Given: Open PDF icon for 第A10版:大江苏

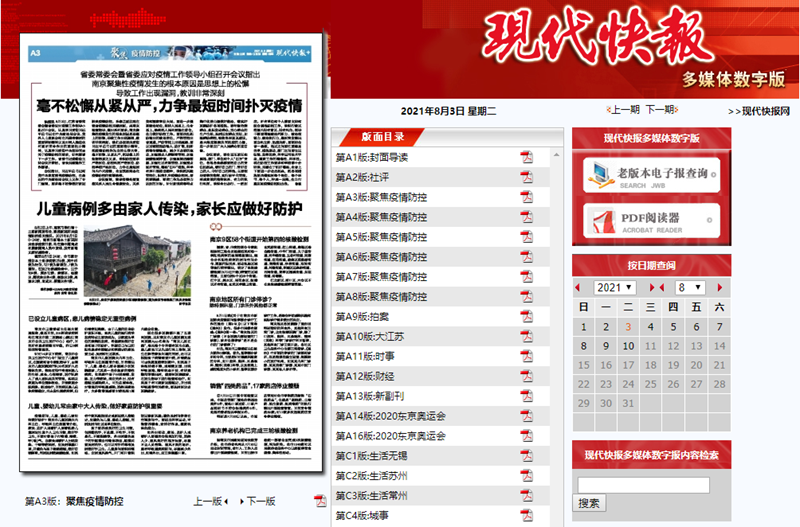Looking at the screenshot, I should click(527, 336).
